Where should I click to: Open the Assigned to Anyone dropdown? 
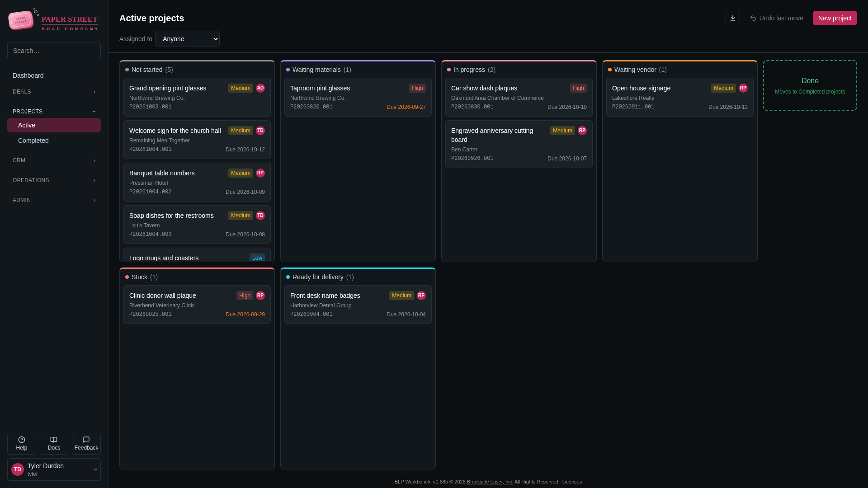[x=187, y=39]
